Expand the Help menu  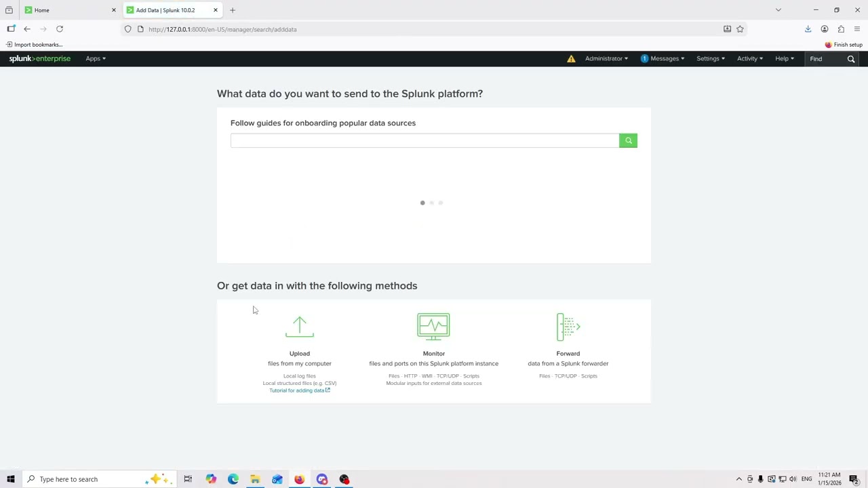pos(785,59)
